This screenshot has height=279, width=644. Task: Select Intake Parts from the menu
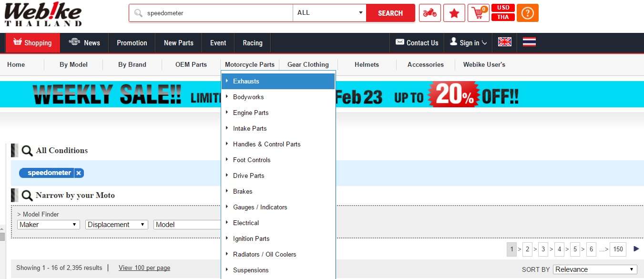coord(278,128)
